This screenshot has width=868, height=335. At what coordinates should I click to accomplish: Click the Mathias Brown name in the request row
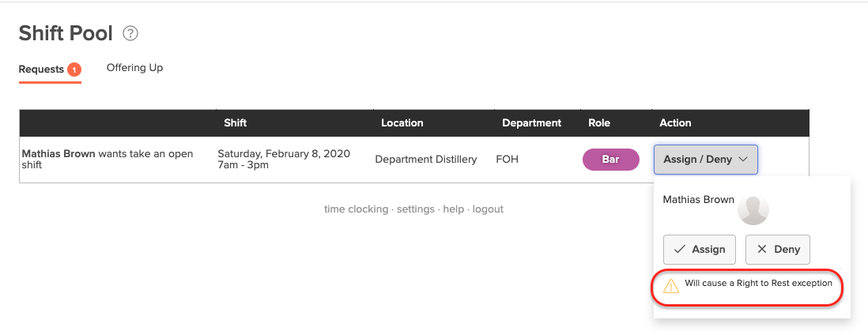click(58, 154)
